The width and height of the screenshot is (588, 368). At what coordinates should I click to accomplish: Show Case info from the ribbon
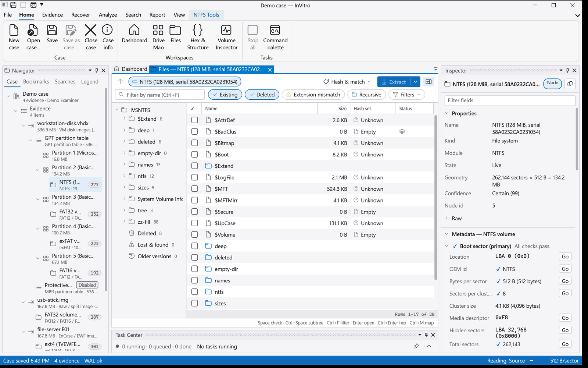[108, 37]
